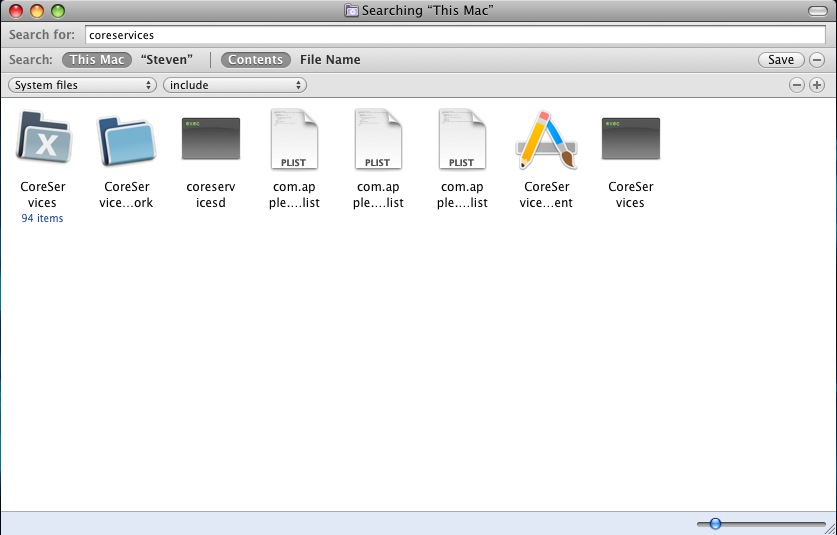Image resolution: width=837 pixels, height=535 pixels.
Task: Select the third com.apple plist file icon
Action: point(462,139)
